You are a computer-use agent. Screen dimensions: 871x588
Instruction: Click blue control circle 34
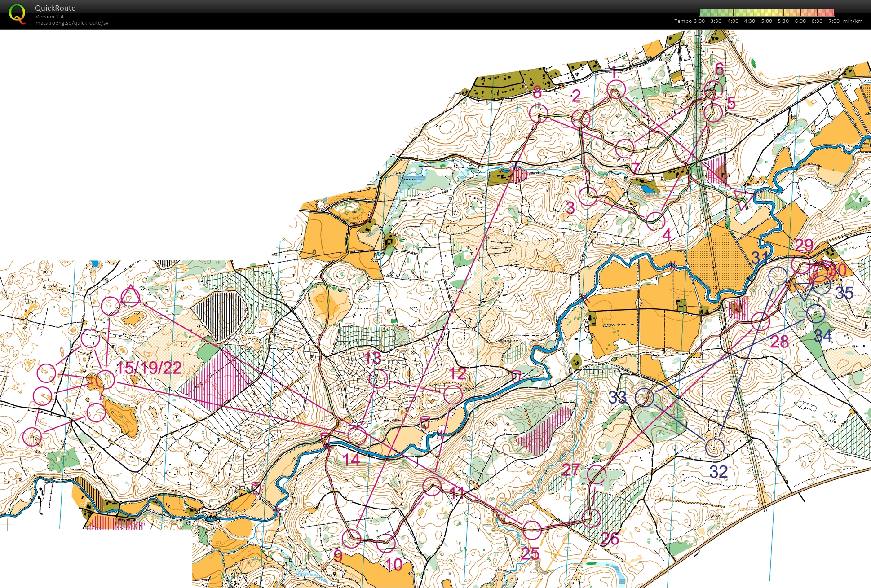click(x=816, y=314)
